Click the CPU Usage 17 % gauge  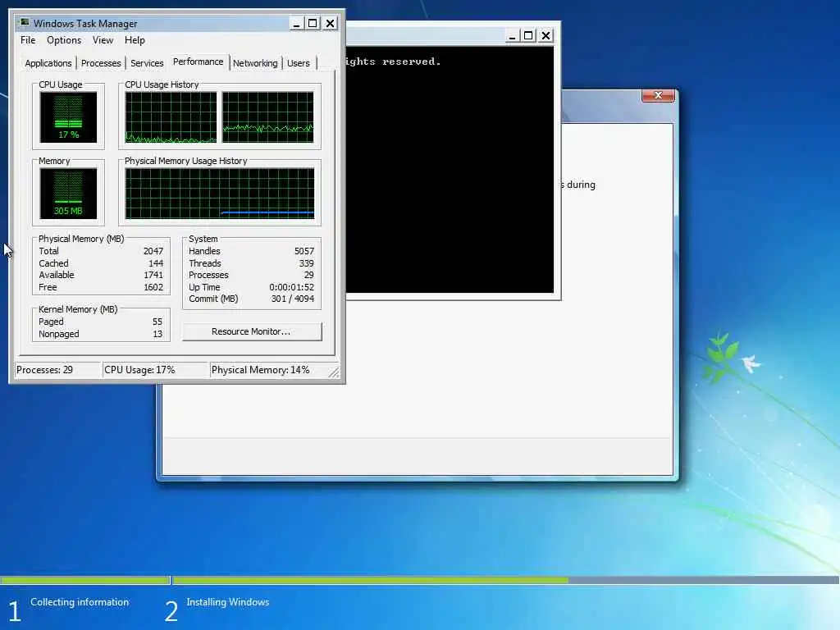pyautogui.click(x=69, y=116)
